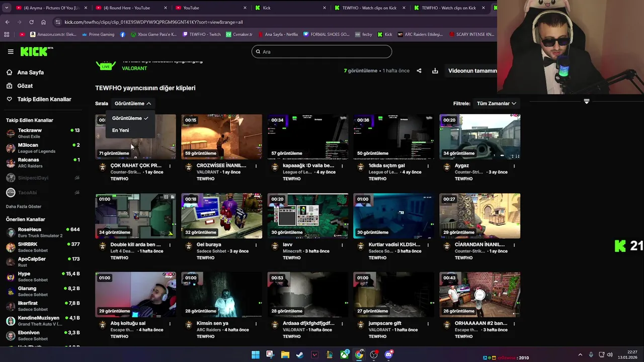Close the Round Here - YouTube tab
The width and height of the screenshot is (644, 362).
(x=166, y=8)
